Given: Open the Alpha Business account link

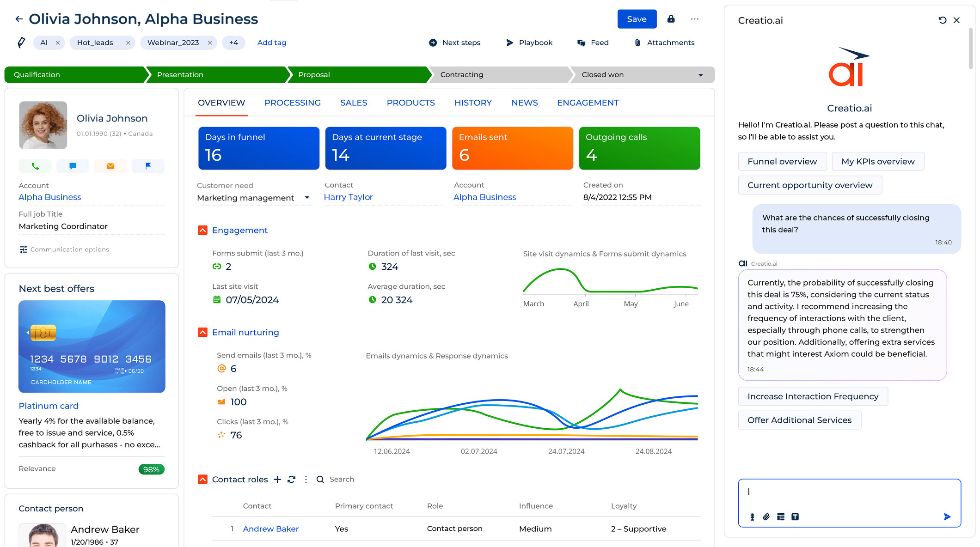Looking at the screenshot, I should pyautogui.click(x=49, y=197).
